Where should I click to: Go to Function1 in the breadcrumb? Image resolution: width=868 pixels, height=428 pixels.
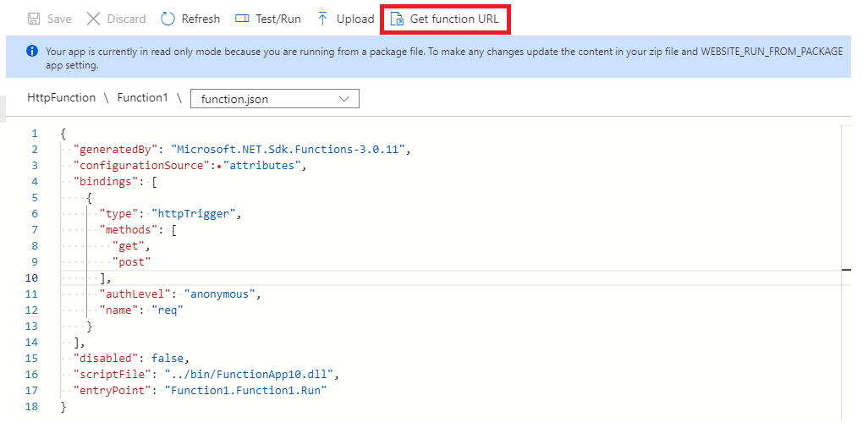(x=142, y=97)
